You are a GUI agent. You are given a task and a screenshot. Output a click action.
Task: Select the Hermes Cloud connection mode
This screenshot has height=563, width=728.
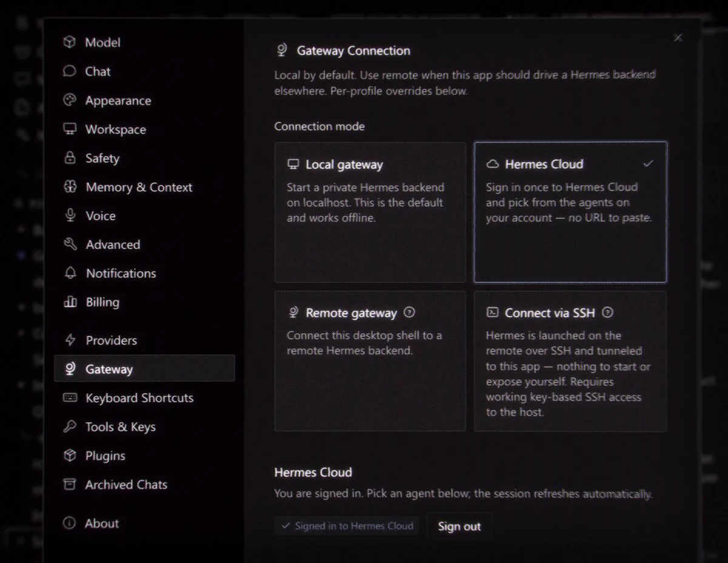(x=570, y=212)
